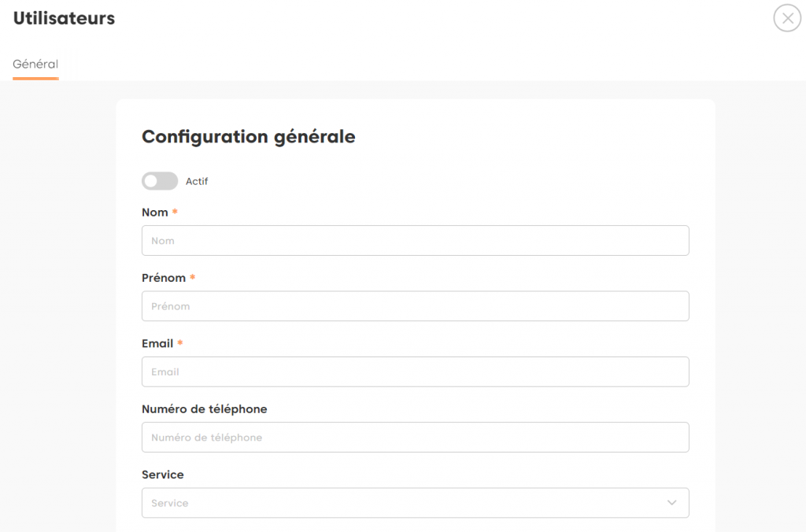
Task: Click the Service field label
Action: coord(163,475)
